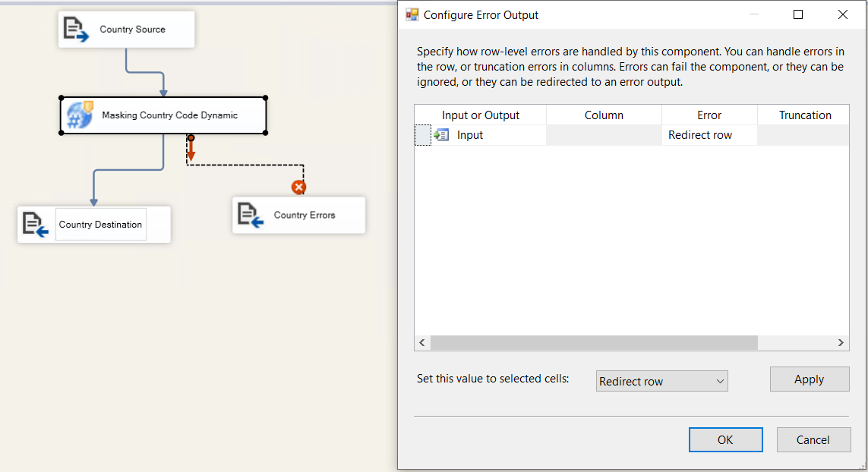This screenshot has height=472, width=868.
Task: Click the red error X on connector
Action: pos(299,187)
